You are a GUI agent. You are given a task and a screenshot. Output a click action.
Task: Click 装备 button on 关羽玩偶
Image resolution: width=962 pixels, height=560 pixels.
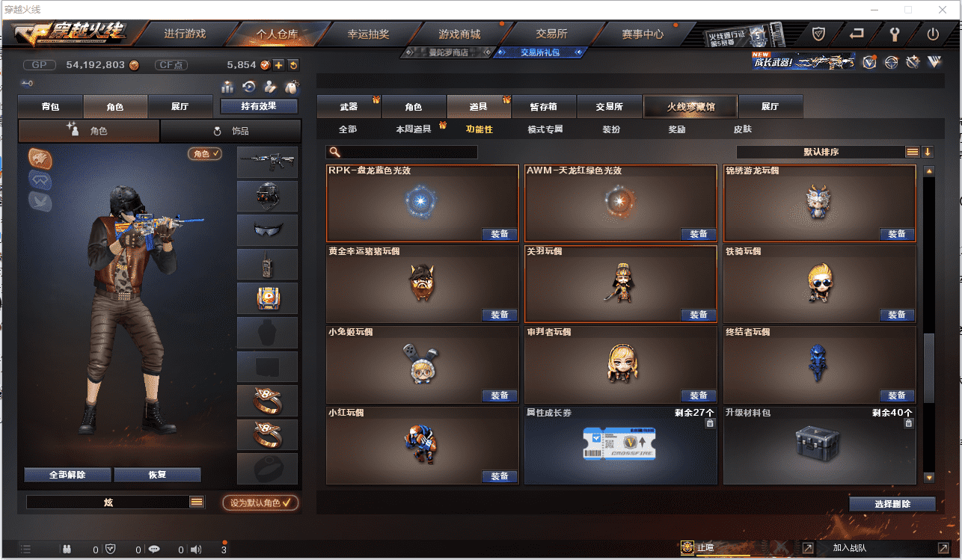[699, 315]
